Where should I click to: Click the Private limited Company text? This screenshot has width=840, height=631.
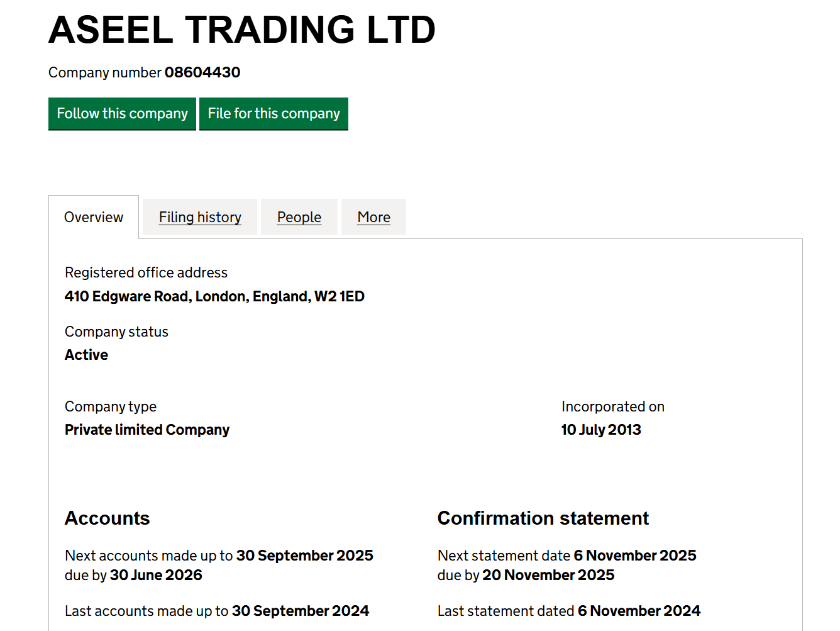click(147, 430)
